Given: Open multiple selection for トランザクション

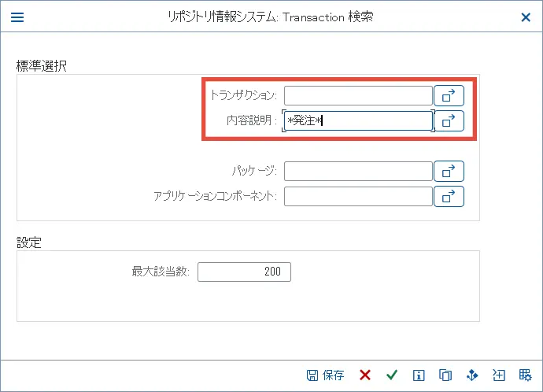Looking at the screenshot, I should [449, 95].
